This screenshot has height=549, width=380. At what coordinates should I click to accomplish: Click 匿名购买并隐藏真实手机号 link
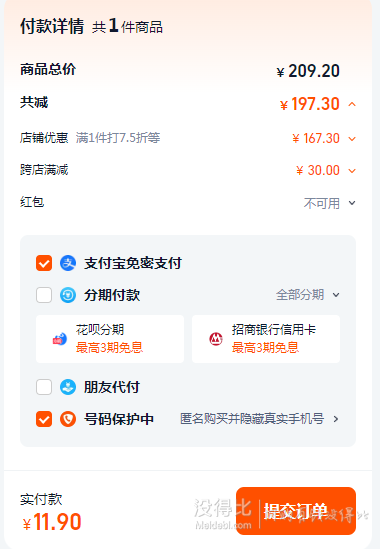click(x=252, y=419)
